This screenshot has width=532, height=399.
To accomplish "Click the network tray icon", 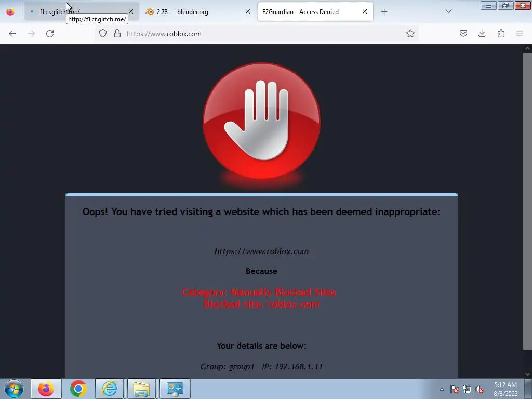I will pyautogui.click(x=467, y=389).
